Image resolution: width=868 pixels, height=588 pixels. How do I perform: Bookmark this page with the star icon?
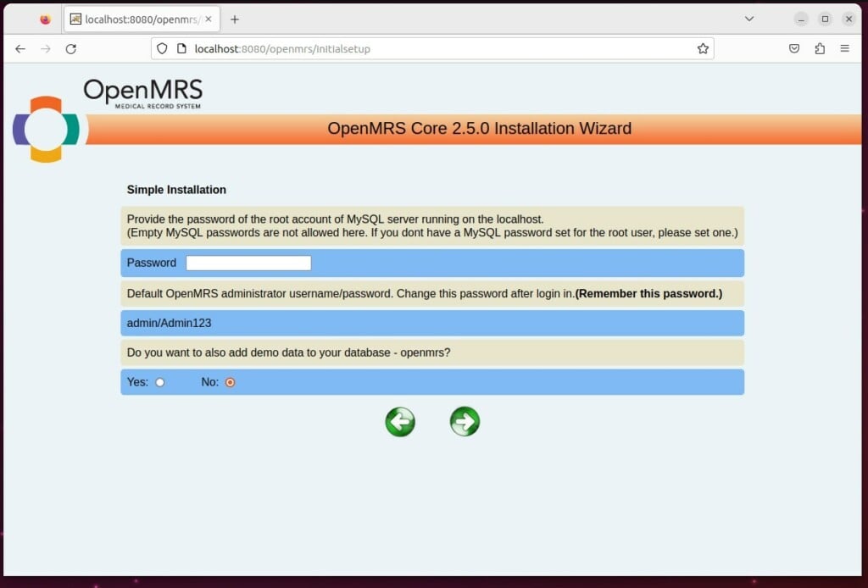pyautogui.click(x=703, y=48)
